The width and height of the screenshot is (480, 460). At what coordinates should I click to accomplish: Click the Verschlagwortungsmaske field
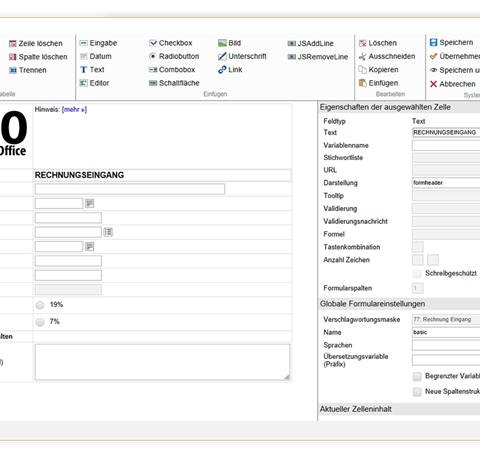(x=446, y=319)
